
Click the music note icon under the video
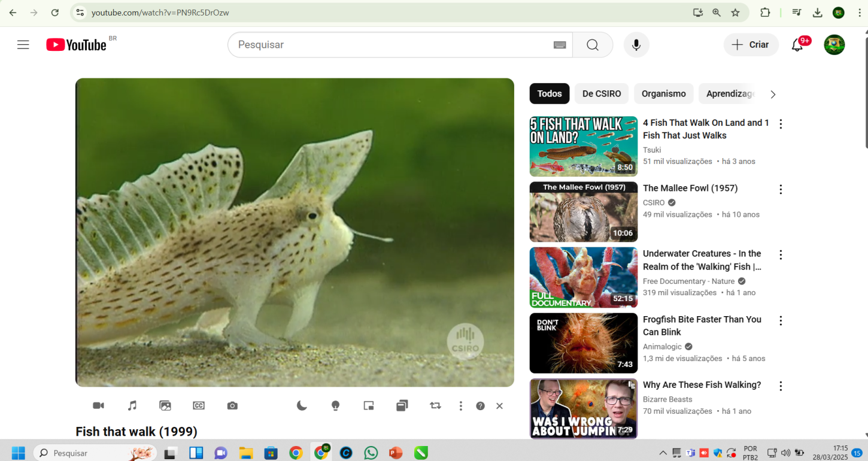[132, 406]
